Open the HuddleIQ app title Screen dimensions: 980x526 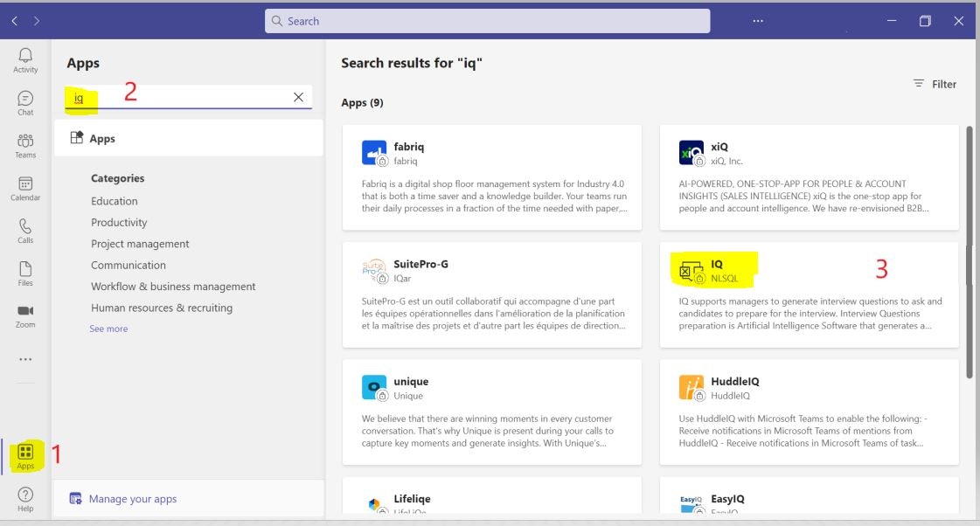coord(735,382)
